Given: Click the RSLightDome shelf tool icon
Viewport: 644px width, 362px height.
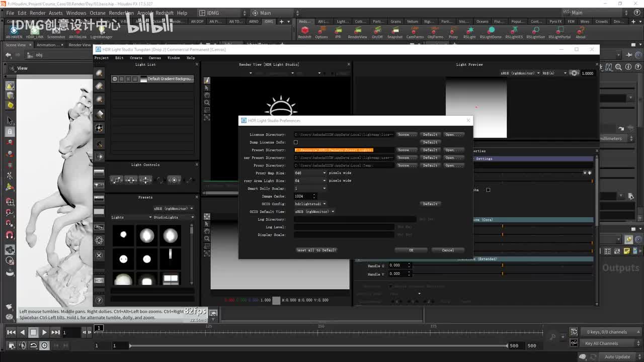Looking at the screenshot, I should (491, 33).
